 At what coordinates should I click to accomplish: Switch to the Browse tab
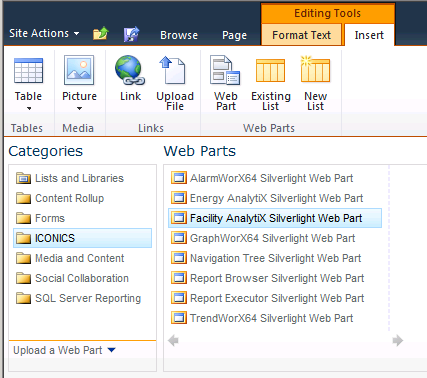tap(179, 35)
